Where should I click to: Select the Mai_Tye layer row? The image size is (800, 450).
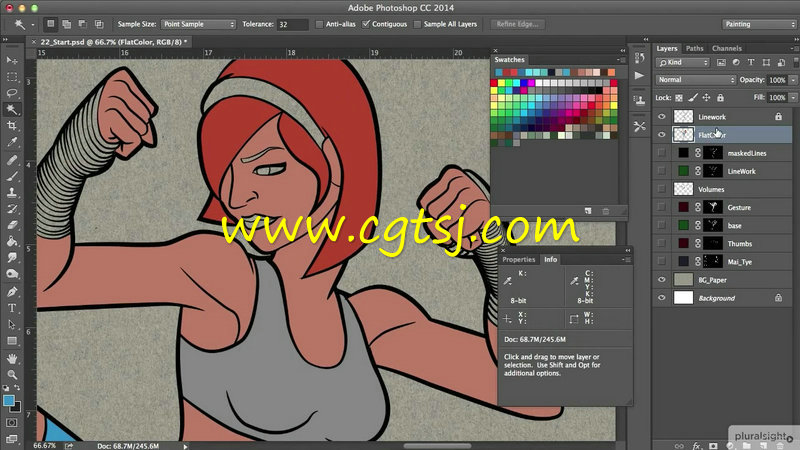[x=722, y=262]
